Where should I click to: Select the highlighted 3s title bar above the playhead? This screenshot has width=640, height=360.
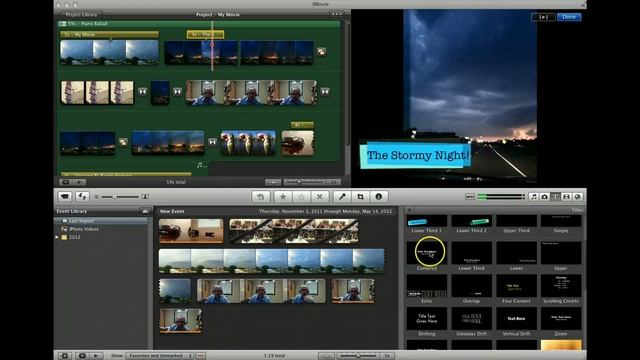click(205, 35)
